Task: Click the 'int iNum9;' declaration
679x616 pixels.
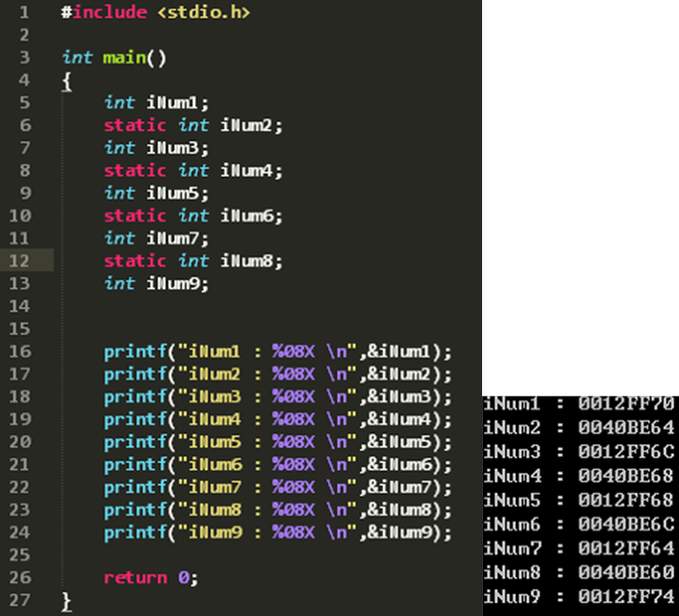Action: (156, 283)
